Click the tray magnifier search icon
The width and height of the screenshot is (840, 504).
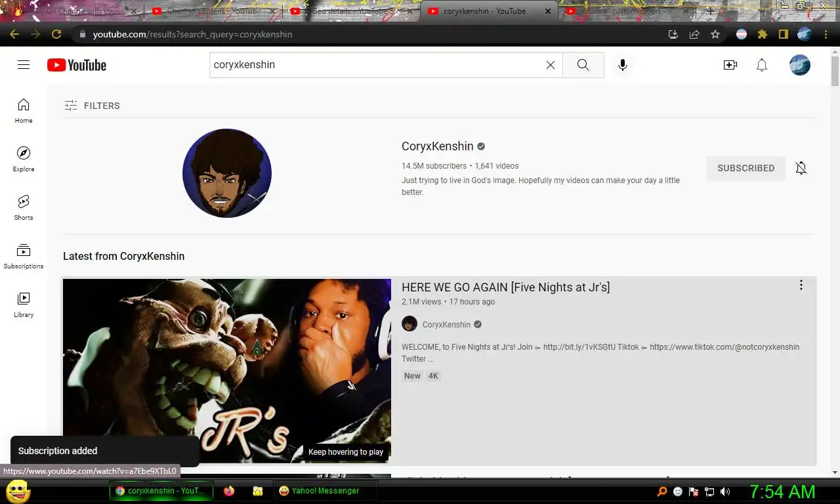662,492
